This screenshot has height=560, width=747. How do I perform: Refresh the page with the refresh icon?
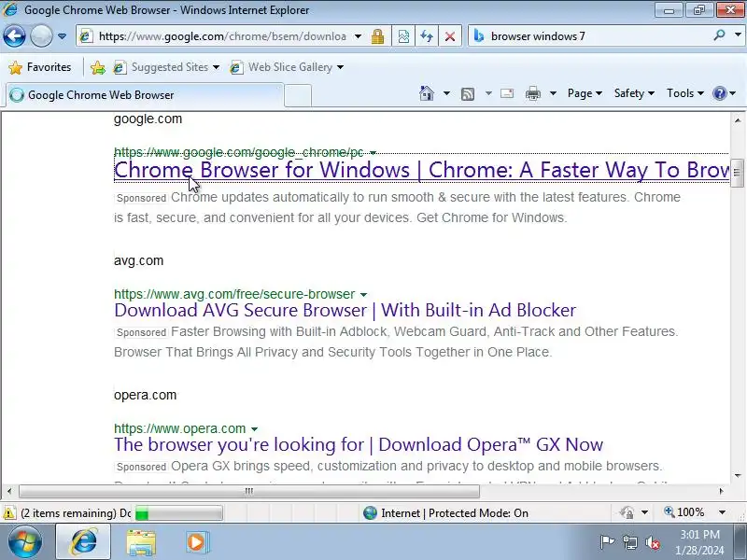click(427, 36)
